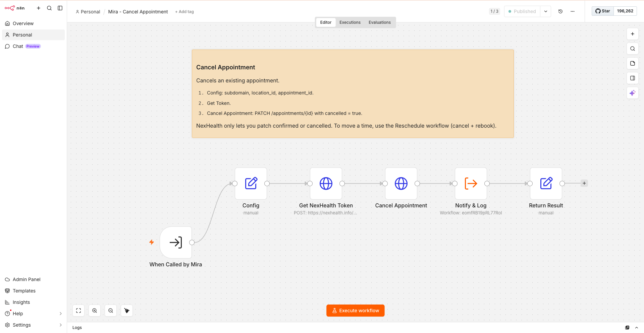Select the Cancel Appointment sticky note

click(x=353, y=94)
